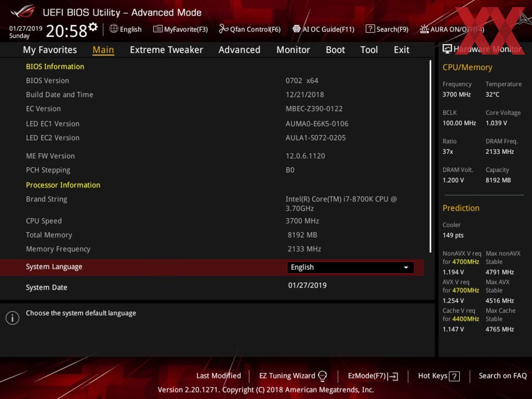Viewport: 532px width, 399px height.
Task: Click the Max nonAVX 4791 MHz value
Action: 500,272
